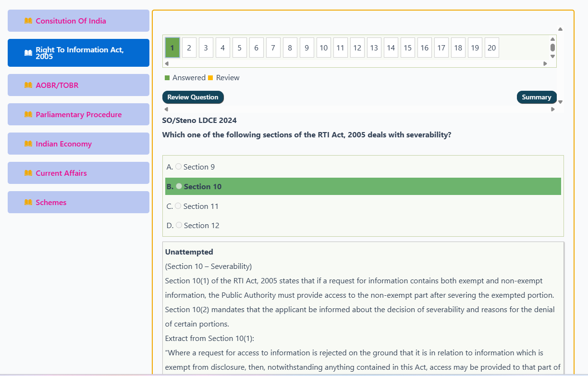
Task: Click question palette left scroll arrow
Action: tap(167, 63)
